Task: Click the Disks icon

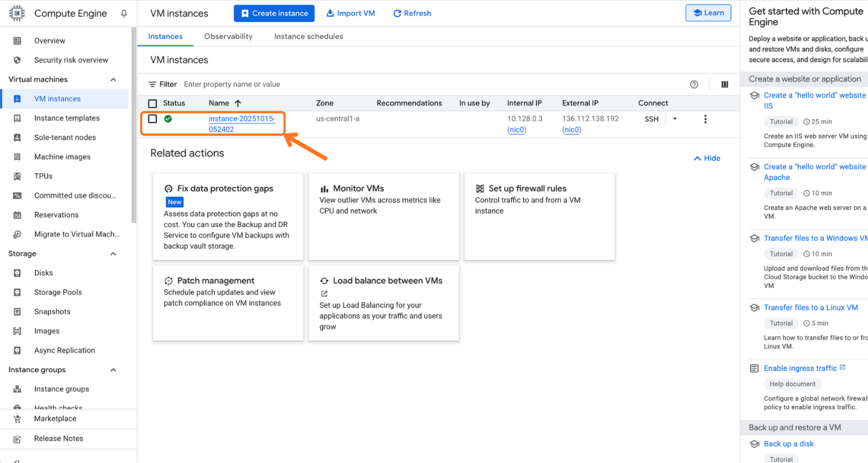Action: 17,273
